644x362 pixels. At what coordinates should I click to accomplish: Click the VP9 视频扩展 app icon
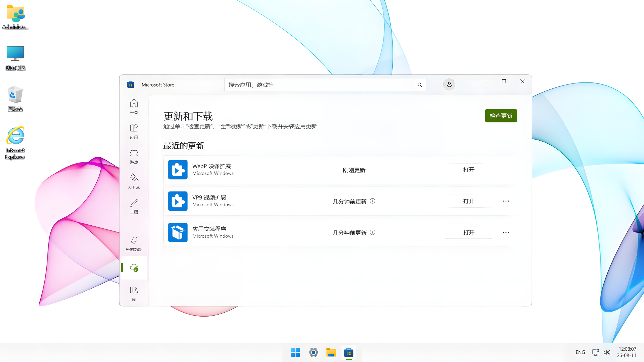178,201
